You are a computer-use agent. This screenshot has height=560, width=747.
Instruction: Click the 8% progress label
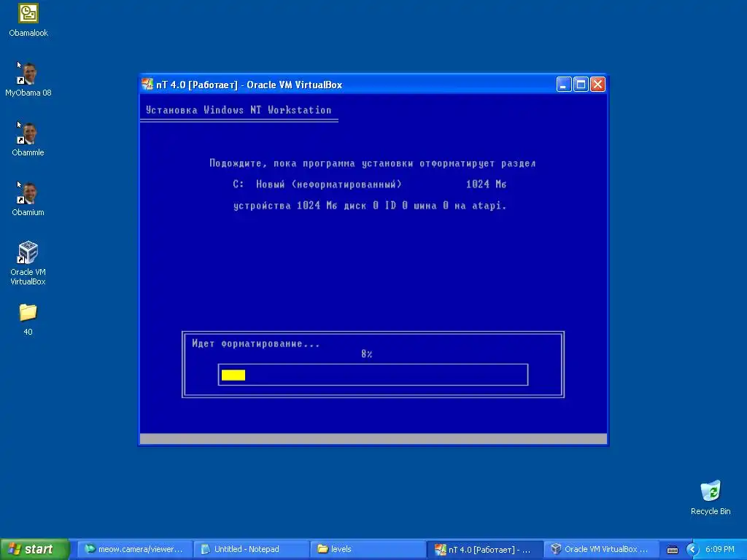tap(366, 354)
